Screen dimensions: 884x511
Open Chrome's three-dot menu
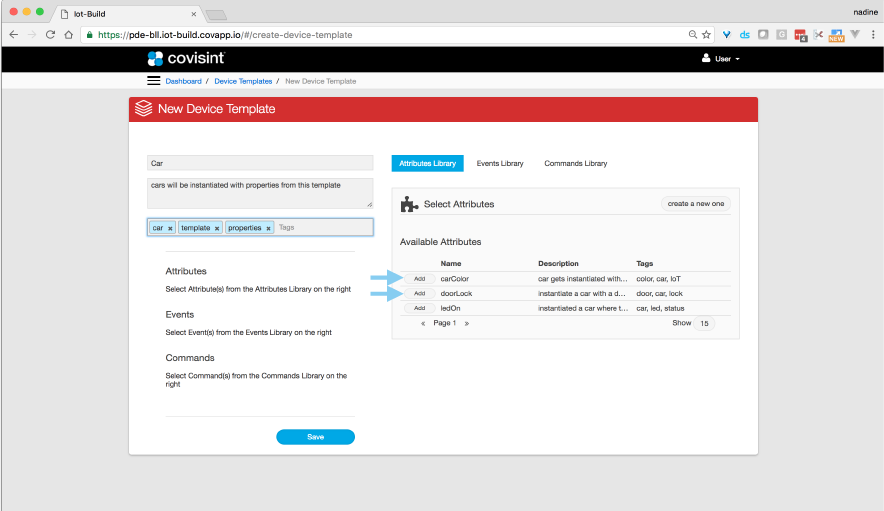pyautogui.click(x=871, y=34)
